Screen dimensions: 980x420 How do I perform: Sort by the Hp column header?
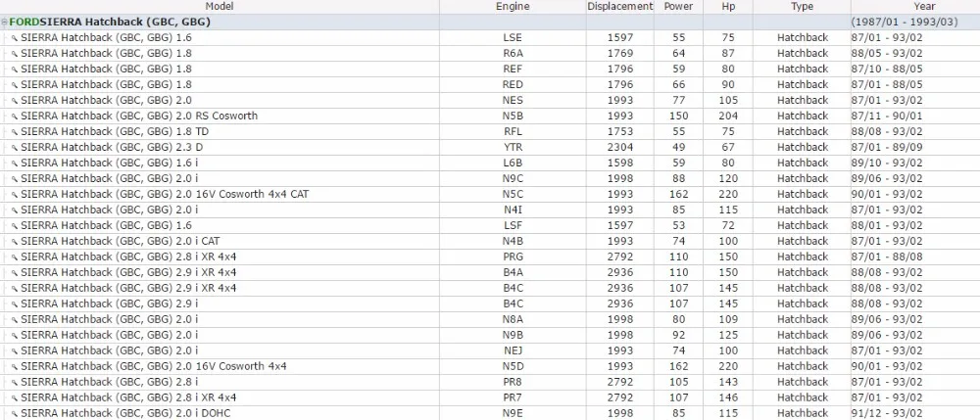click(728, 6)
